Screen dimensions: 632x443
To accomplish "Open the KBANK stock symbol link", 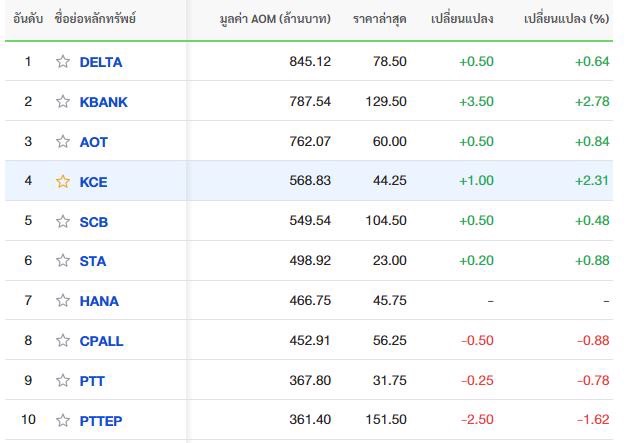I will 104,102.
